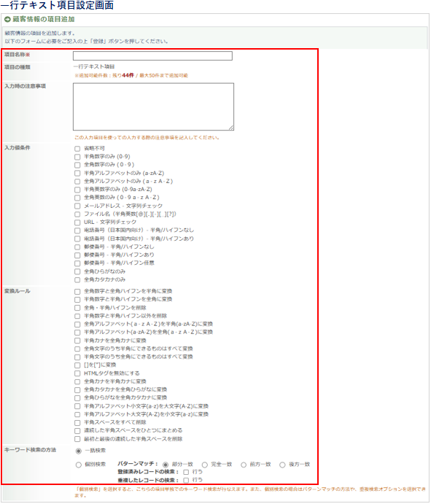Select the 一括検索 radio button
Viewport: 431px width, 504px height.
pos(79,451)
